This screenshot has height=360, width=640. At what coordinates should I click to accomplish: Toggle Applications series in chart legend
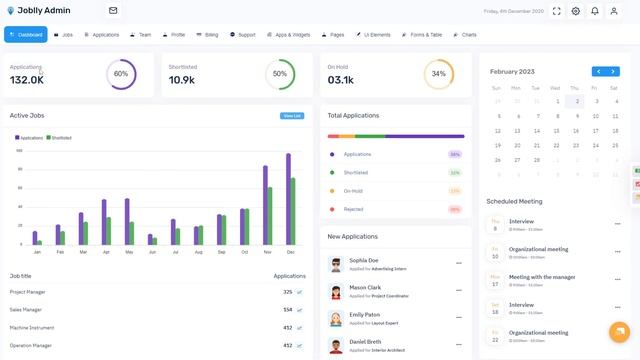(29, 138)
